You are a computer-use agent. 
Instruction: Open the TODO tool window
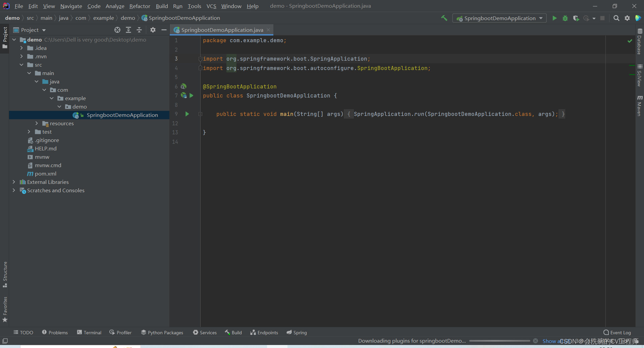(x=23, y=332)
